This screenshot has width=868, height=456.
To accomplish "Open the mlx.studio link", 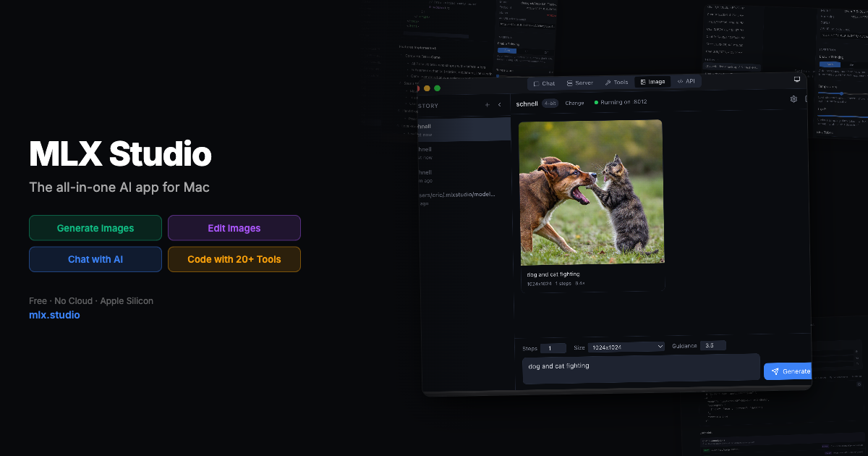I will tap(54, 316).
